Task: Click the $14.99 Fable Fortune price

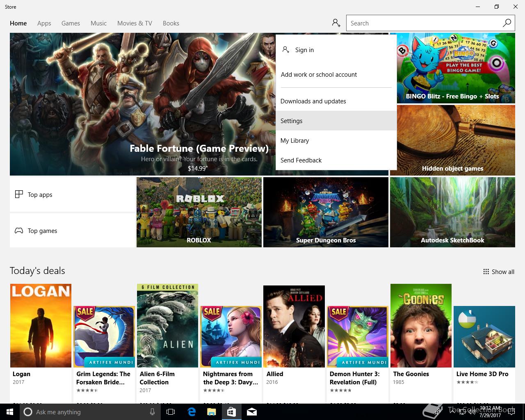Action: coord(198,168)
